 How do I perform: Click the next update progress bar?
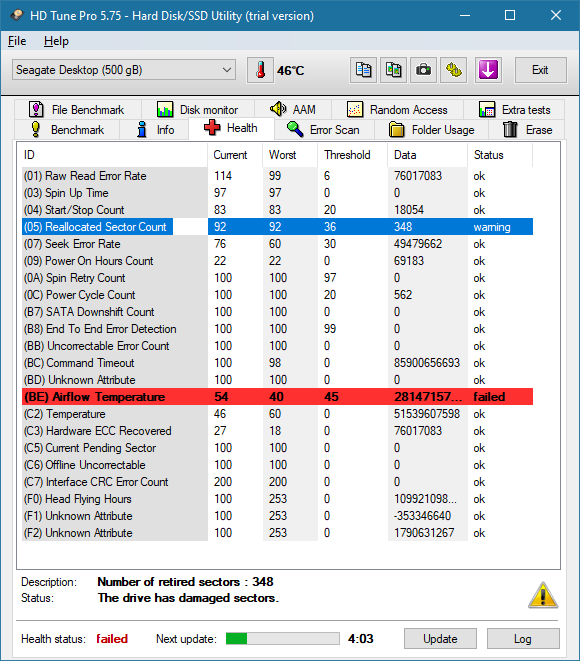point(282,639)
